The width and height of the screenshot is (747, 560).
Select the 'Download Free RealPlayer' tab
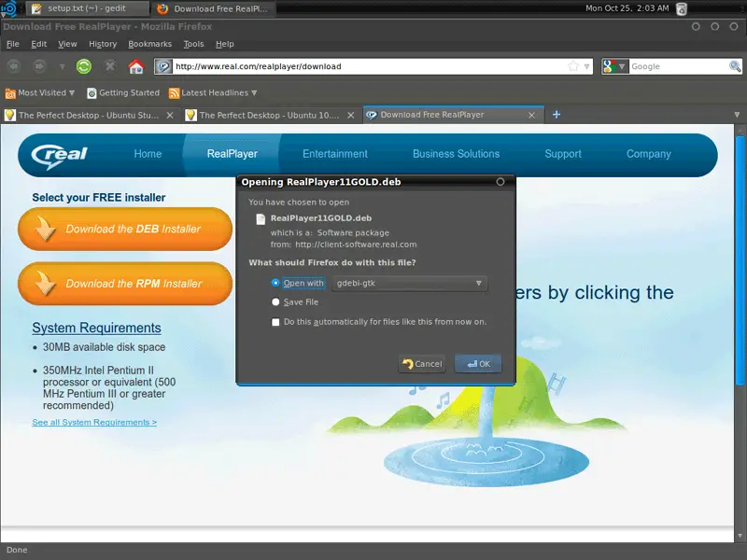coord(453,115)
